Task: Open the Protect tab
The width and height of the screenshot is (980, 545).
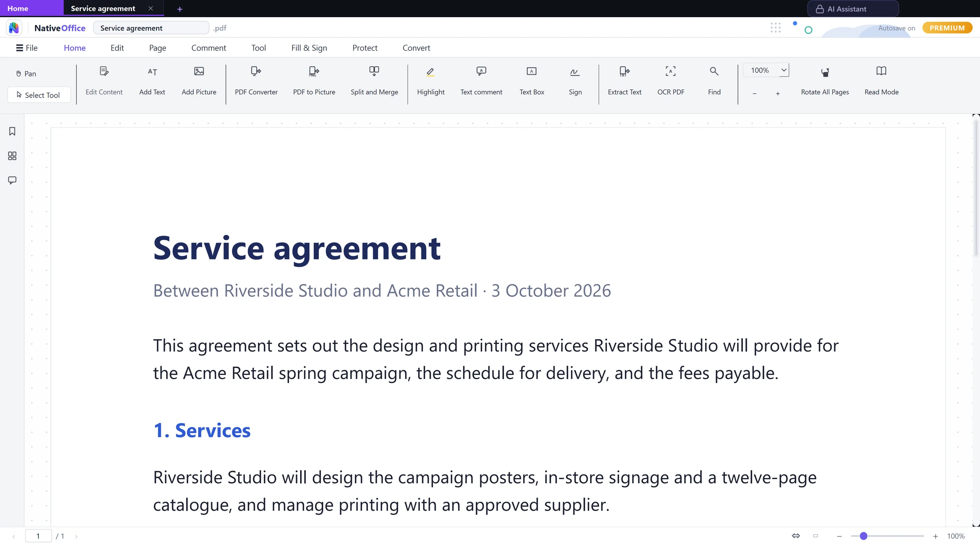Action: tap(365, 48)
